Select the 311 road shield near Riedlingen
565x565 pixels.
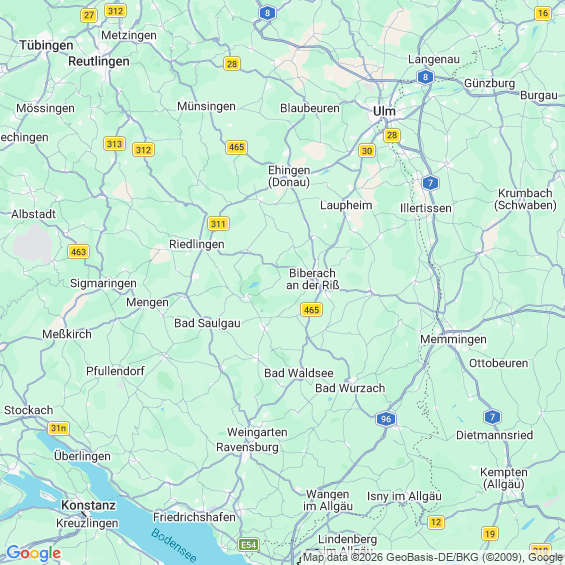tap(218, 224)
